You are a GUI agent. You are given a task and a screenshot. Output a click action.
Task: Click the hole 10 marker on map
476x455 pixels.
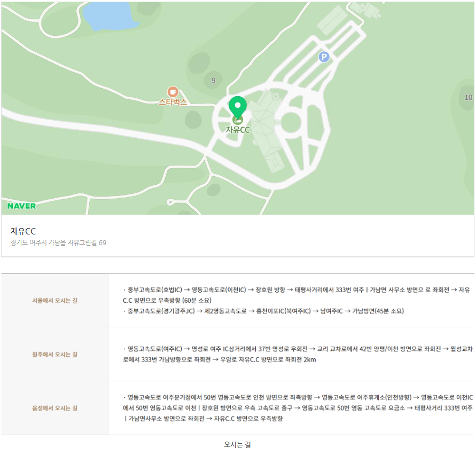pyautogui.click(x=468, y=97)
